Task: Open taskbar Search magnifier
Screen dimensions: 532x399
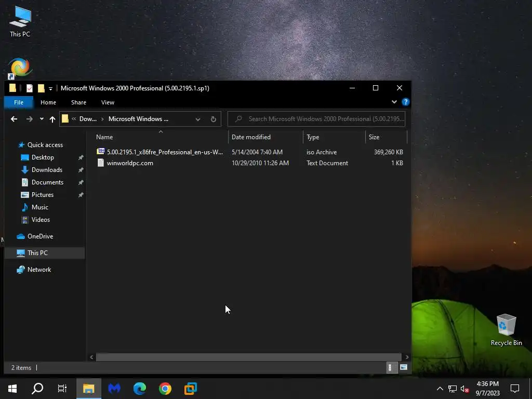Action: (x=37, y=389)
